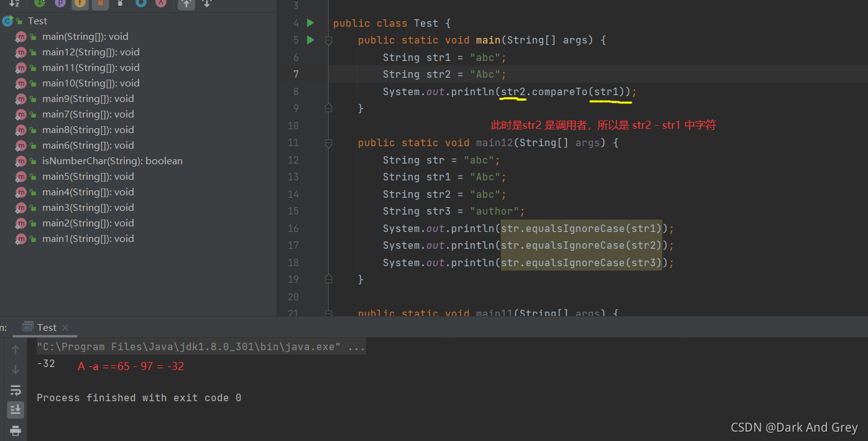868x441 pixels.
Task: Select main(String[]): void in Structure
Action: [85, 37]
